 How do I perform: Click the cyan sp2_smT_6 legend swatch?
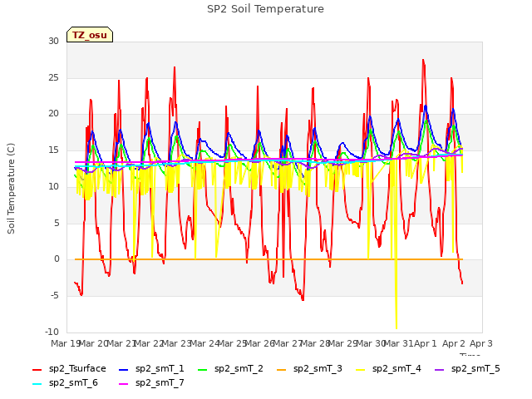coord(37,384)
